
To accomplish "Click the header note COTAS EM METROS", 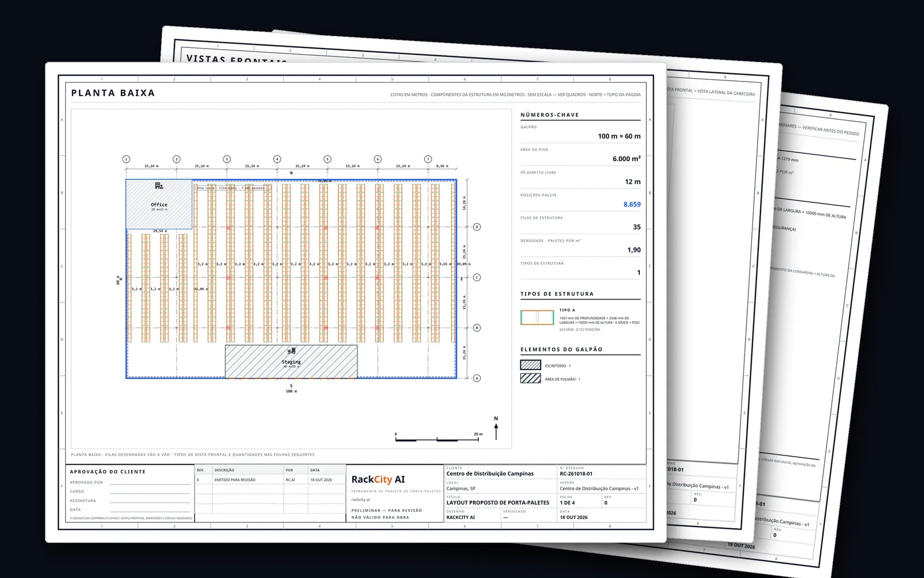I will 515,95.
